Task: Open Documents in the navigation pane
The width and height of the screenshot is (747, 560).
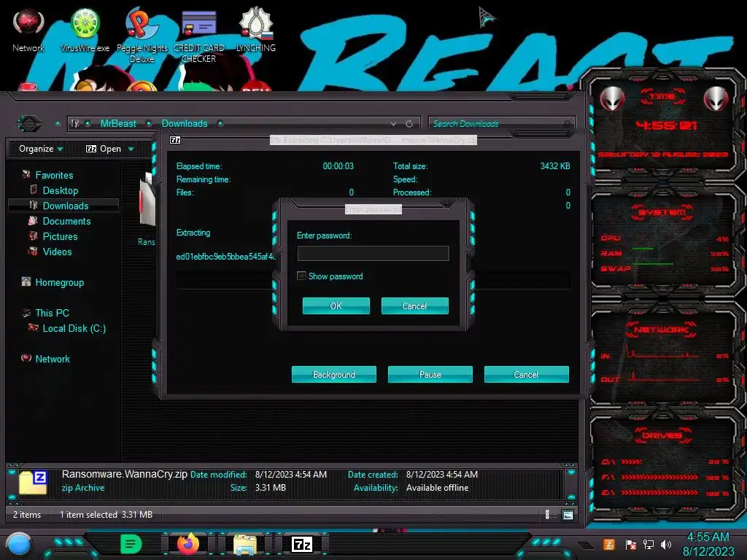Action: (66, 221)
